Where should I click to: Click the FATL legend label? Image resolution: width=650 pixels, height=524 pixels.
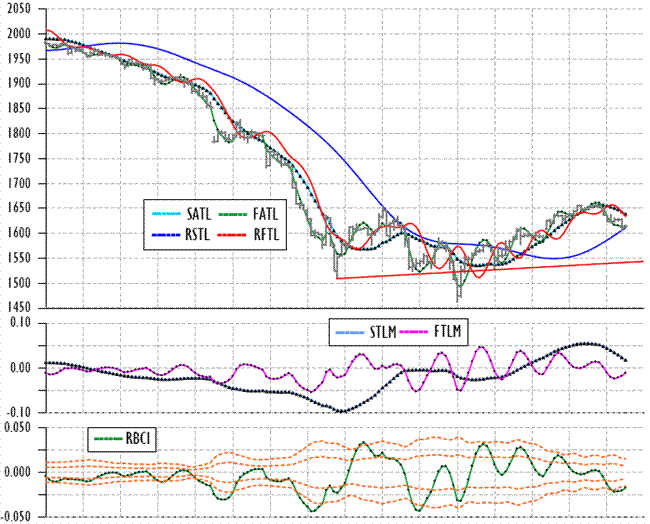(x=265, y=214)
